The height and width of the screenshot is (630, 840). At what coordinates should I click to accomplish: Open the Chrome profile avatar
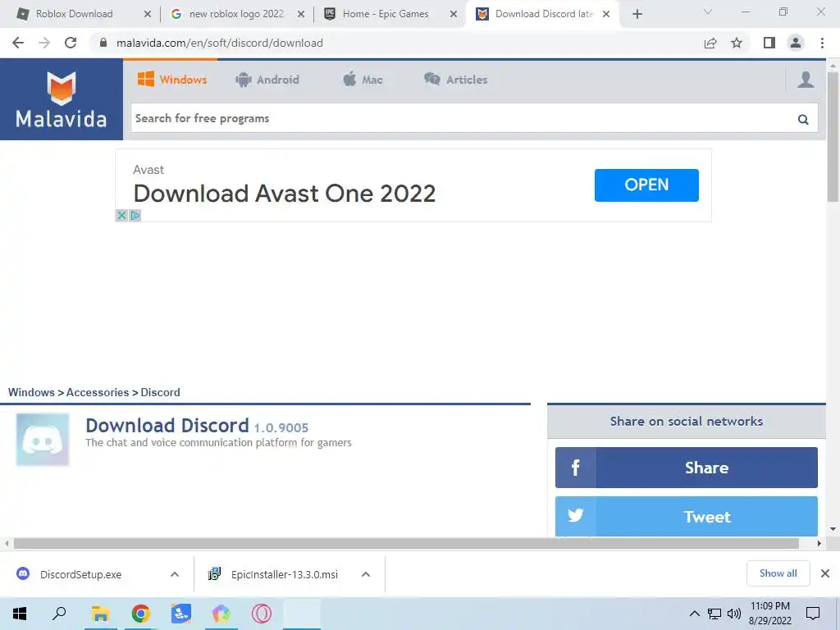coord(796,43)
